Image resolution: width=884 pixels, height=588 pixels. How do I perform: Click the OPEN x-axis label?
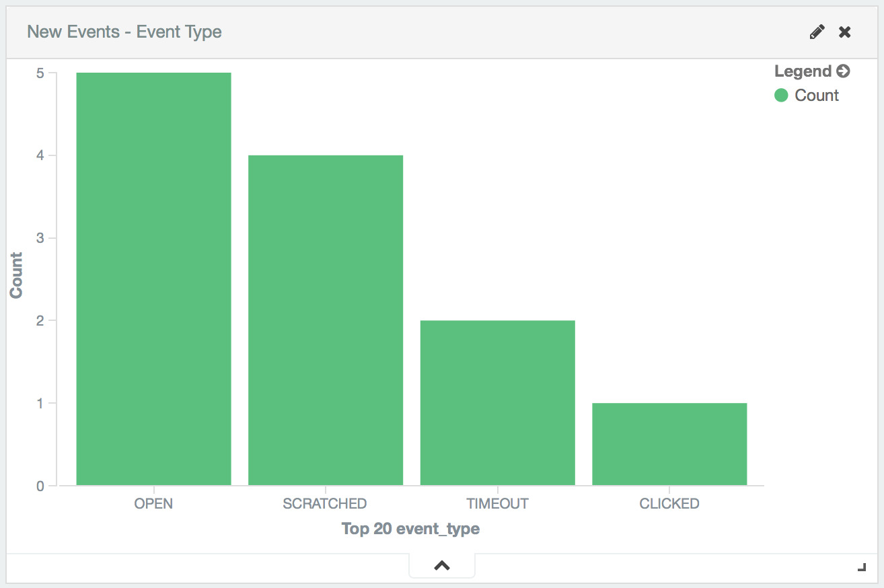point(154,503)
